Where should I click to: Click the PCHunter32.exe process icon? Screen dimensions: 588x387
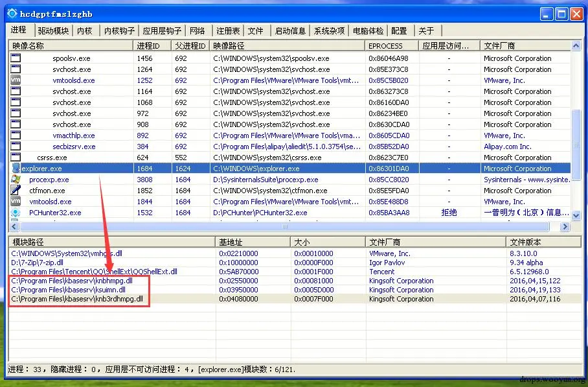[16, 212]
